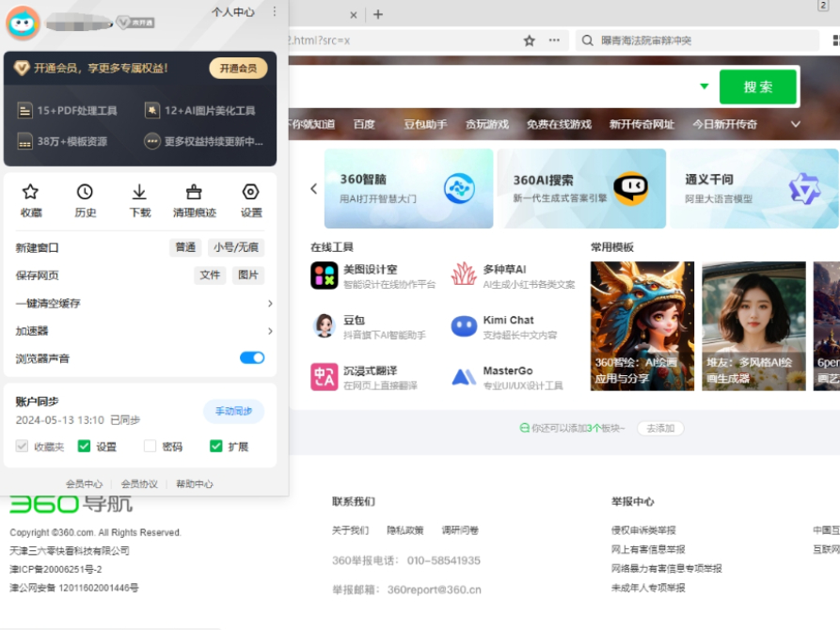This screenshot has height=630, width=840.
Task: Open 下载 downloads icon
Action: 139,192
